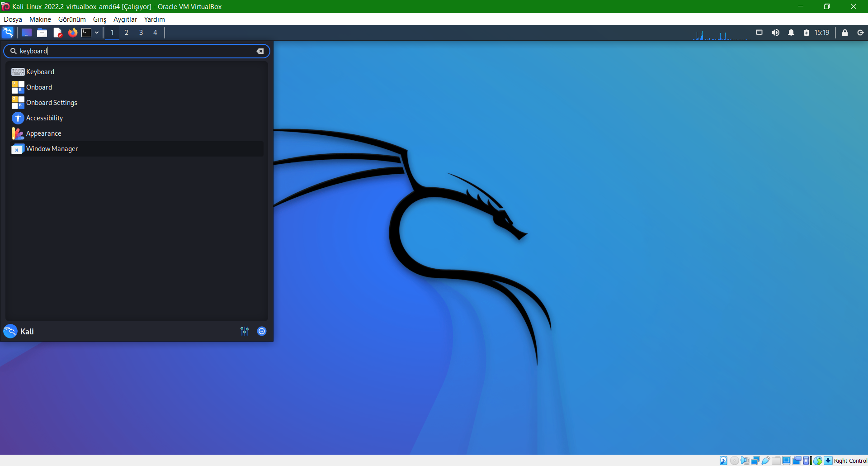Open the Makine menu
The width and height of the screenshot is (868, 466).
click(40, 19)
